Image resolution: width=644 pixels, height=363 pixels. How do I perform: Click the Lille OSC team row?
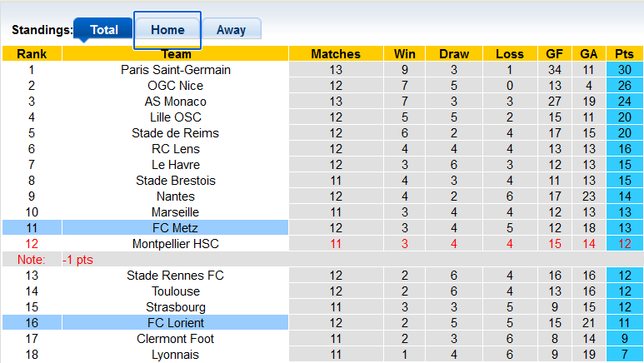click(x=175, y=117)
